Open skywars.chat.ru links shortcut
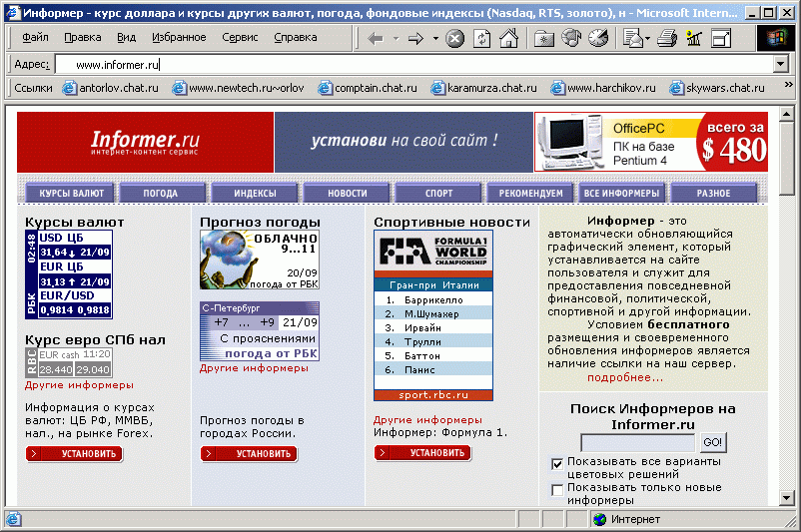Screen dimensions: 801x532 pyautogui.click(x=717, y=88)
